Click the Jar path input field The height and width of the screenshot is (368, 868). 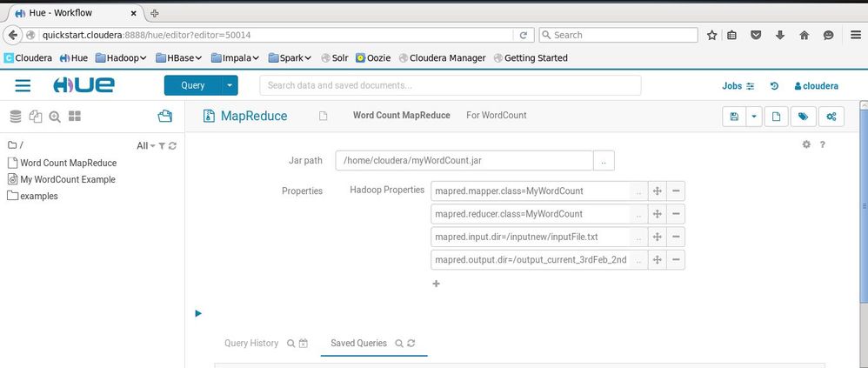coord(464,160)
